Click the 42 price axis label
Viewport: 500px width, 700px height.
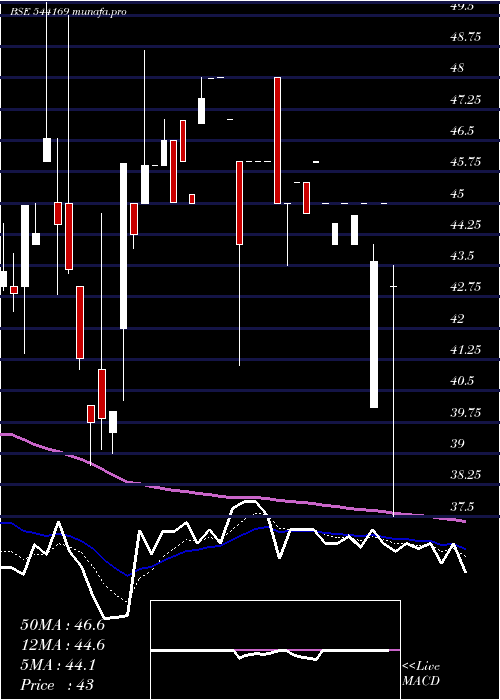coord(458,319)
